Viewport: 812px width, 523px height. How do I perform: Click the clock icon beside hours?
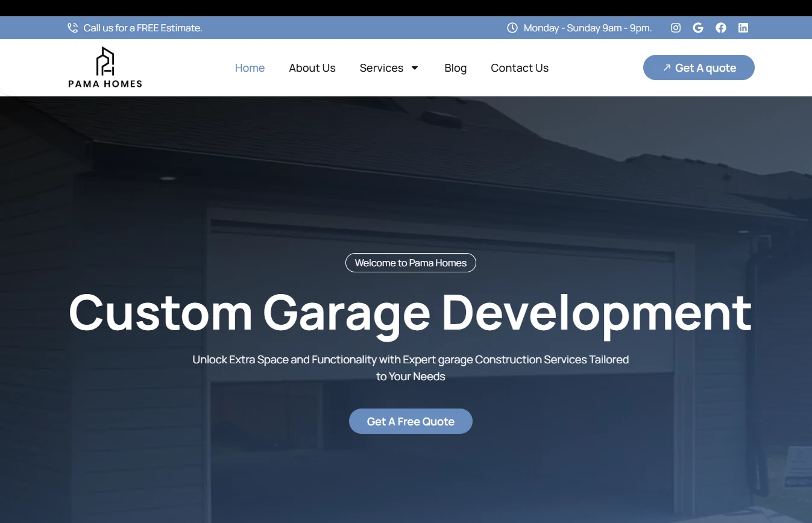(512, 28)
